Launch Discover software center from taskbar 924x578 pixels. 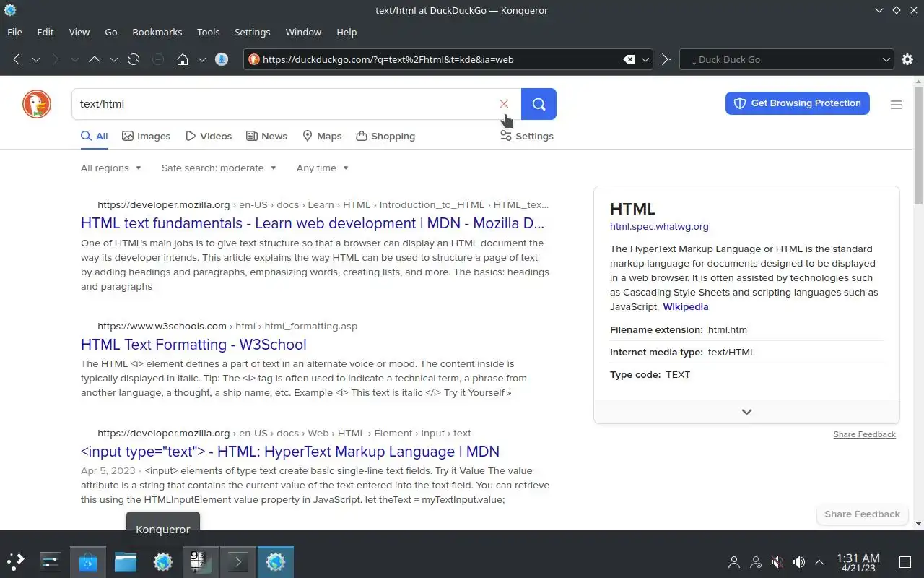(x=88, y=561)
